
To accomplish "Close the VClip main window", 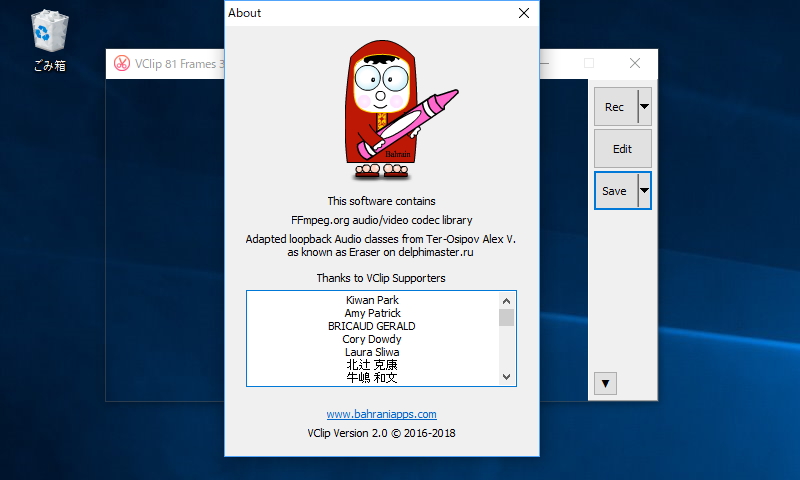I will 635,63.
